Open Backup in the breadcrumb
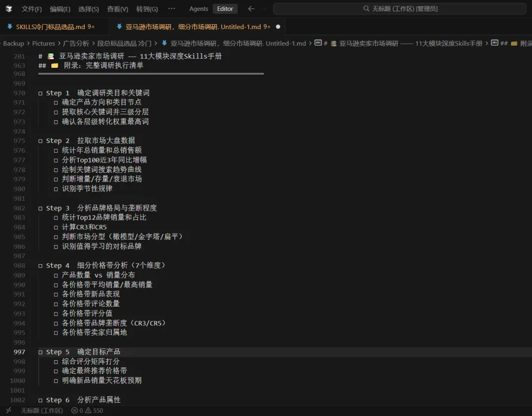The image size is (532, 416). (14, 43)
